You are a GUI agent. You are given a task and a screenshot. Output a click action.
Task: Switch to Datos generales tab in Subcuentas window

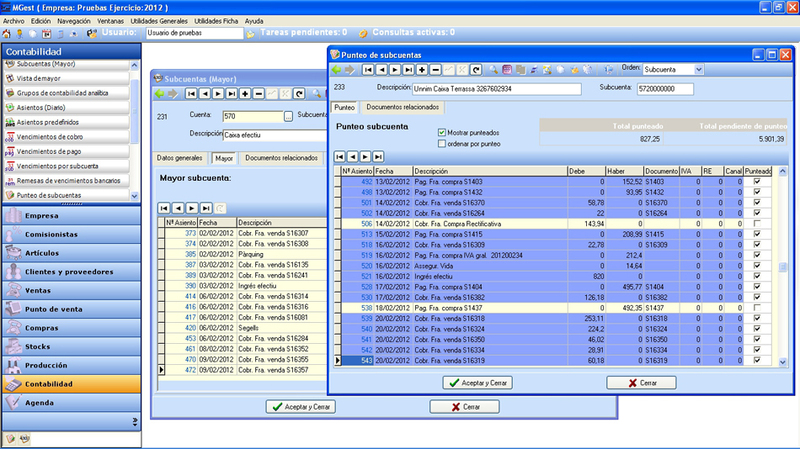179,158
